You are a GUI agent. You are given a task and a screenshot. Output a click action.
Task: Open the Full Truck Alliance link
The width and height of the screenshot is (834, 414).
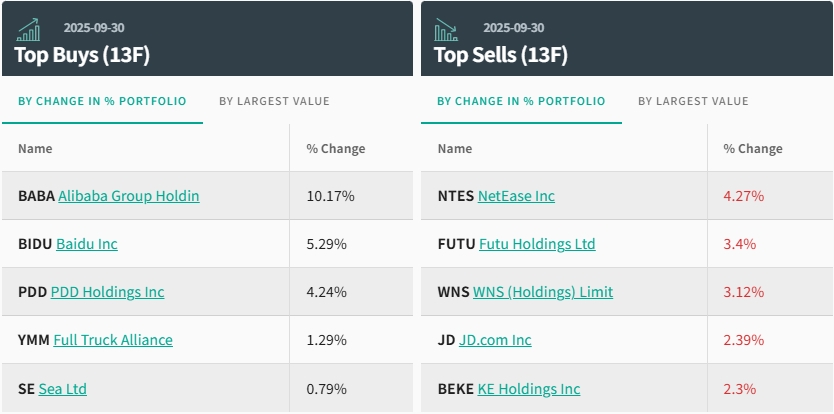click(113, 340)
